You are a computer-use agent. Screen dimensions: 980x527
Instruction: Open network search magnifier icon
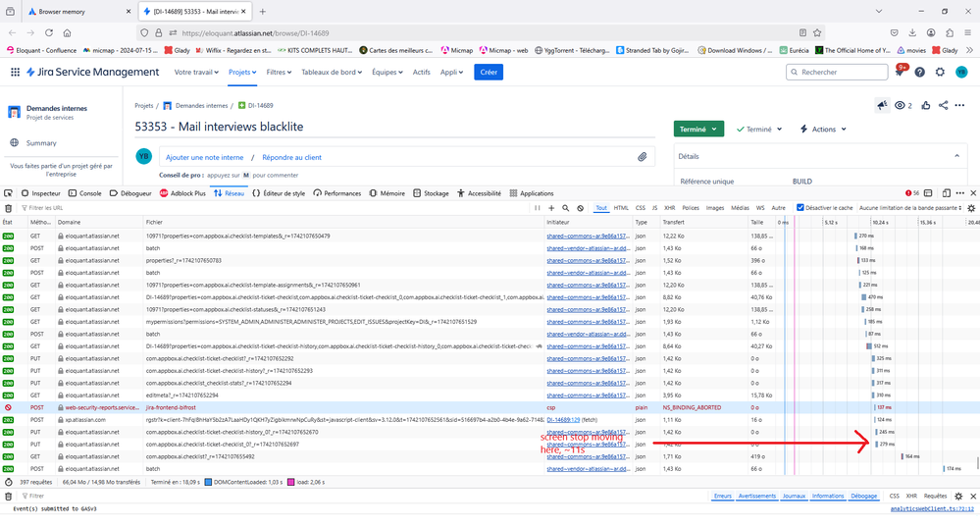[x=566, y=208]
